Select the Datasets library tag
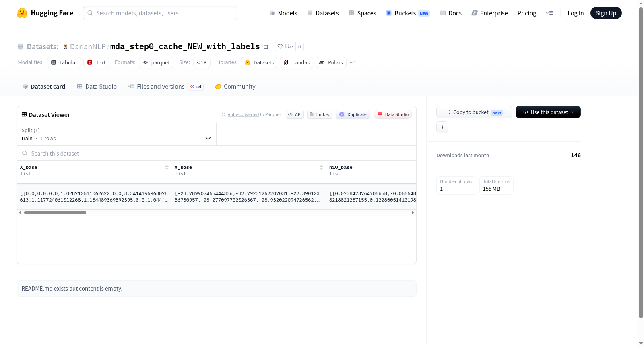Image resolution: width=644 pixels, height=347 pixels. tap(259, 62)
